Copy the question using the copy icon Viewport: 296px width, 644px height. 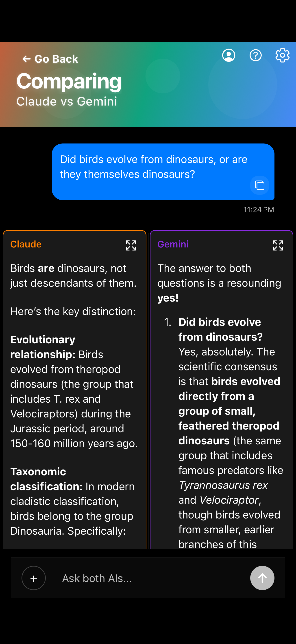tap(260, 185)
